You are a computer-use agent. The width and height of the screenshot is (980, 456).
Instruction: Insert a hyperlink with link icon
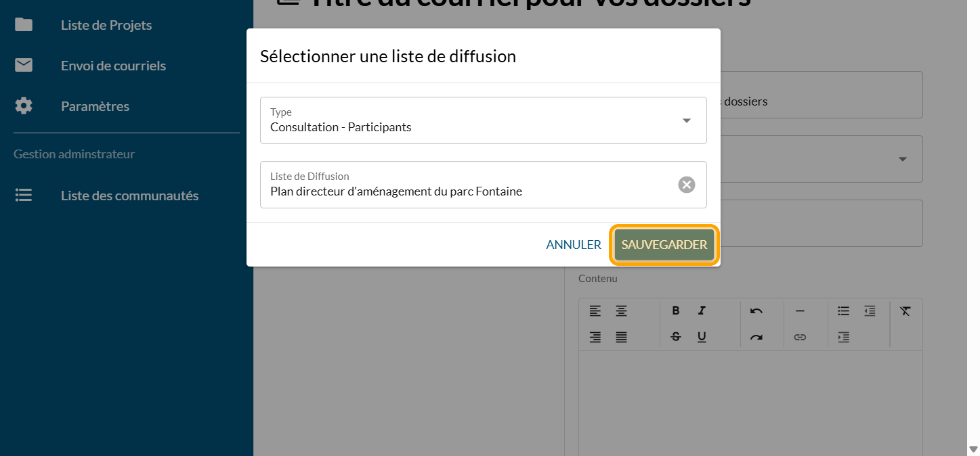(800, 337)
